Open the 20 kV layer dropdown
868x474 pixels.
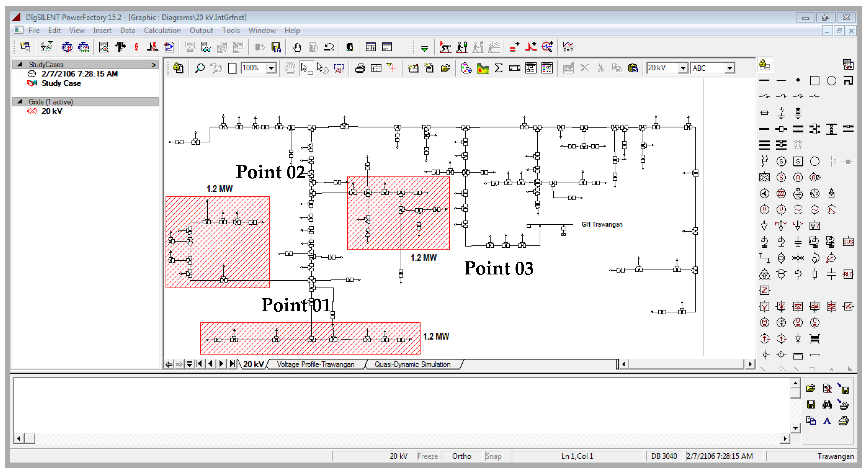pyautogui.click(x=683, y=68)
